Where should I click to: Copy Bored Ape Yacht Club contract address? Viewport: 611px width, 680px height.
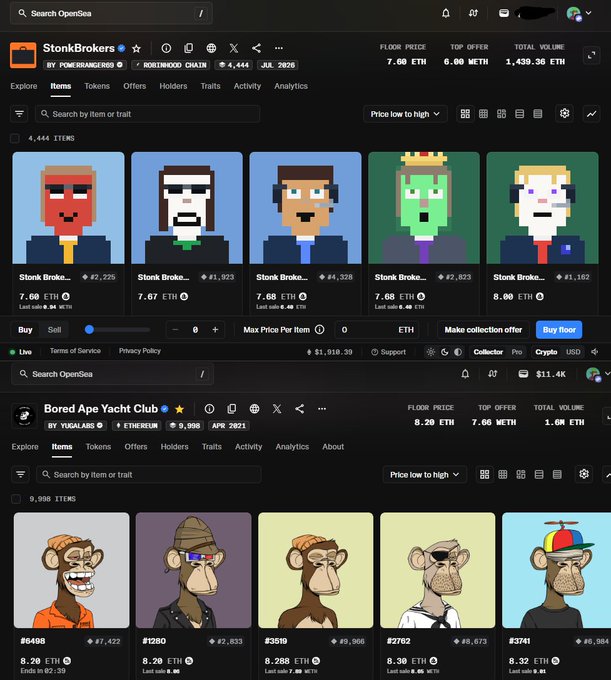pos(232,409)
